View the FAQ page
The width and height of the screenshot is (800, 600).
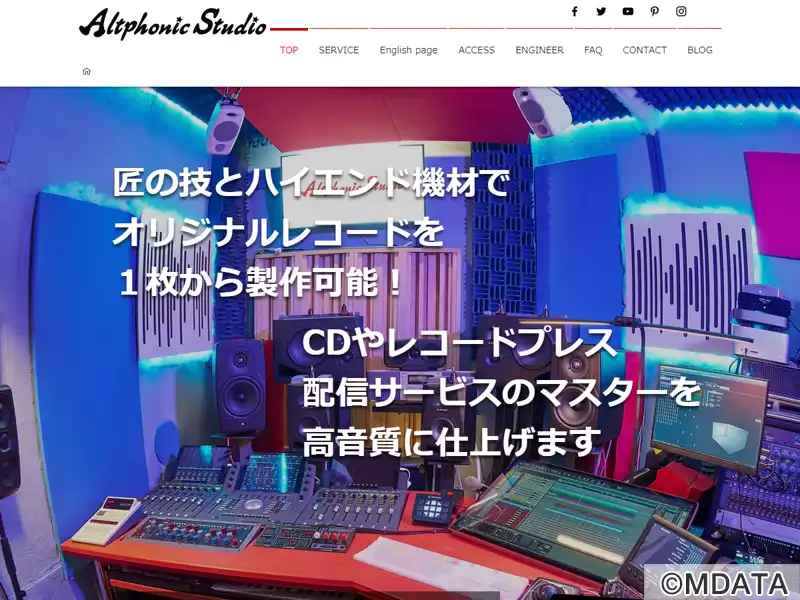pyautogui.click(x=593, y=50)
